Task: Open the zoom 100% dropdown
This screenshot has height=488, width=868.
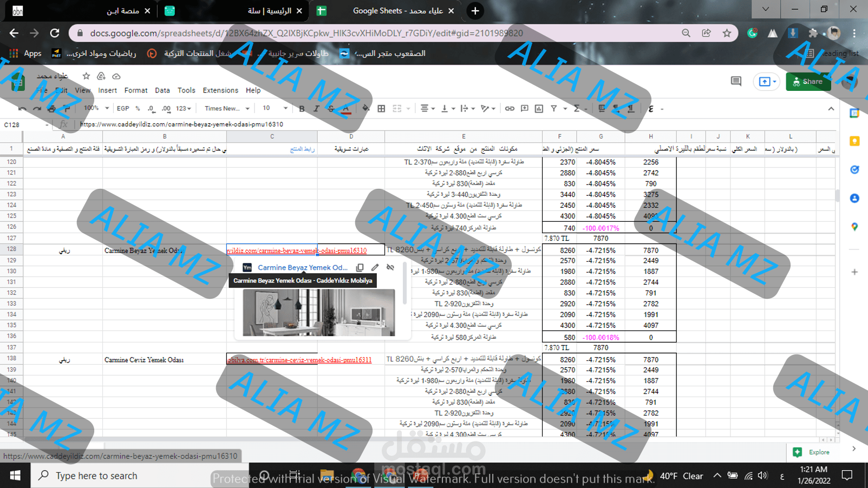Action: click(x=96, y=108)
